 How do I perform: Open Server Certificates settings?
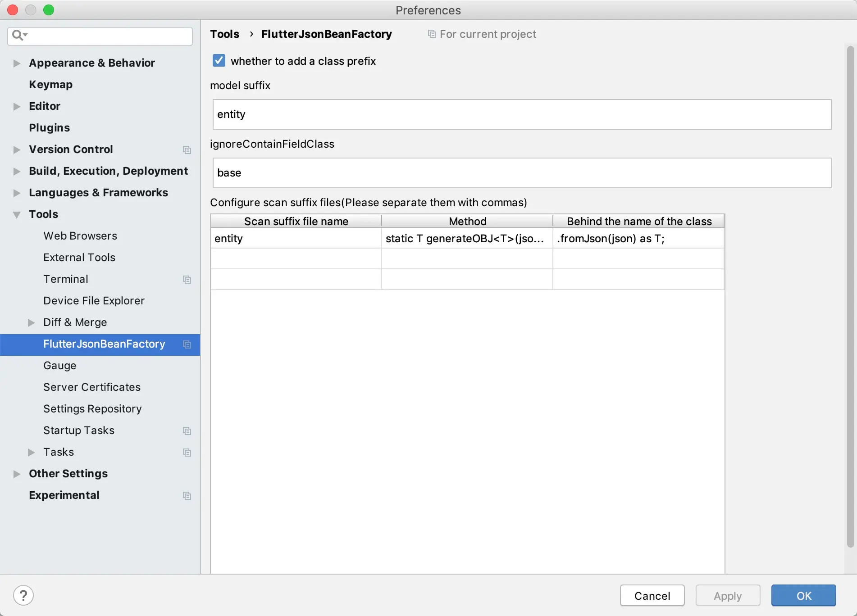pyautogui.click(x=92, y=387)
